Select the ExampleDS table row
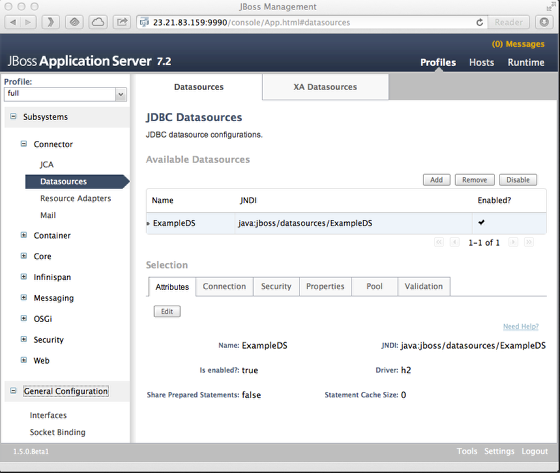 [346, 223]
